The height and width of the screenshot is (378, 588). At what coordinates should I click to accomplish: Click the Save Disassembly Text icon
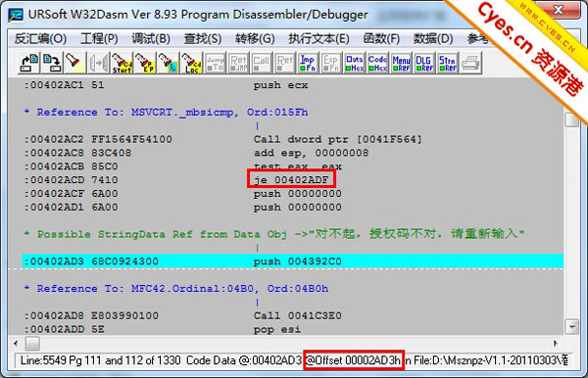coord(52,63)
